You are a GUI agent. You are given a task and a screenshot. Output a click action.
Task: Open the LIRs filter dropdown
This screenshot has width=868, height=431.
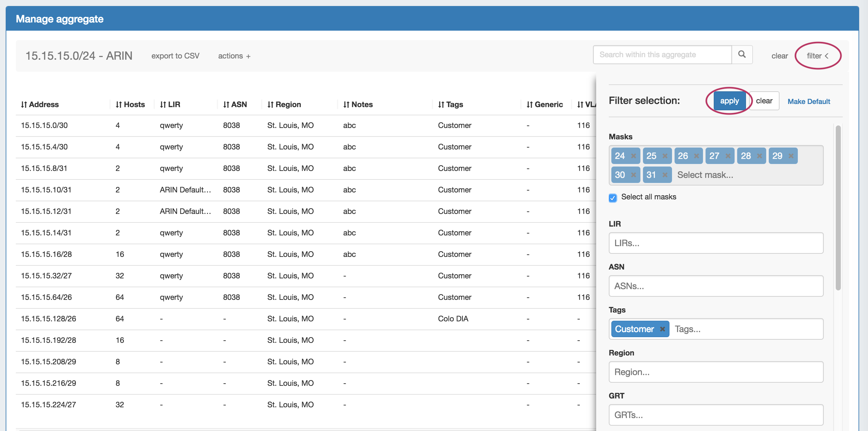pos(716,243)
